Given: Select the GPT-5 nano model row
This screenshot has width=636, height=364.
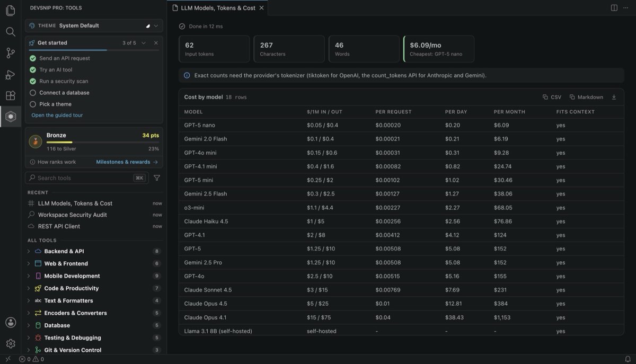Looking at the screenshot, I should click(401, 125).
